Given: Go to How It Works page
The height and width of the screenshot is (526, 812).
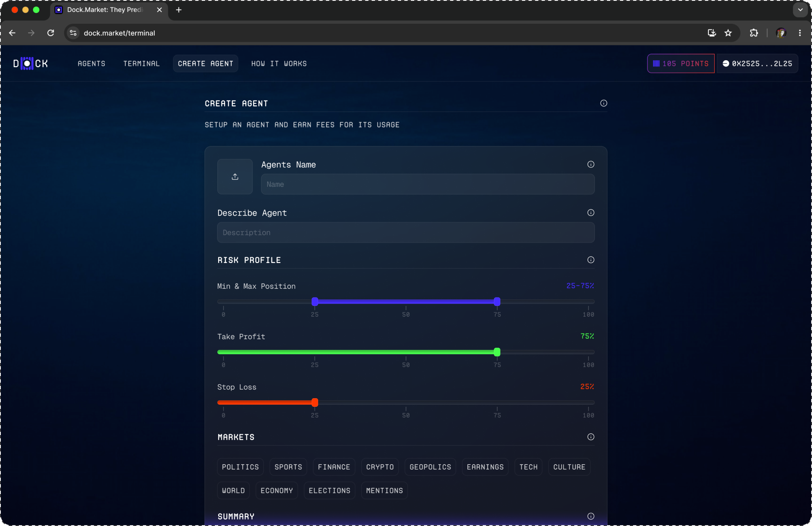Looking at the screenshot, I should pyautogui.click(x=279, y=63).
